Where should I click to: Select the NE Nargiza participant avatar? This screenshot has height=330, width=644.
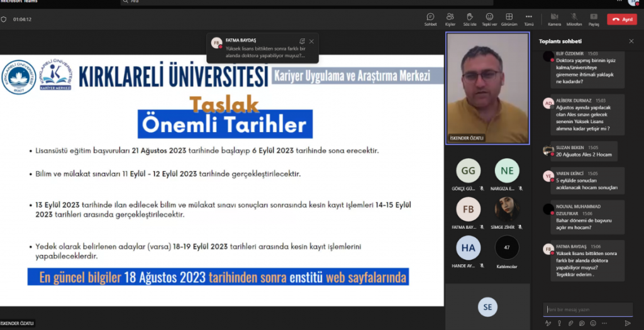pos(507,171)
